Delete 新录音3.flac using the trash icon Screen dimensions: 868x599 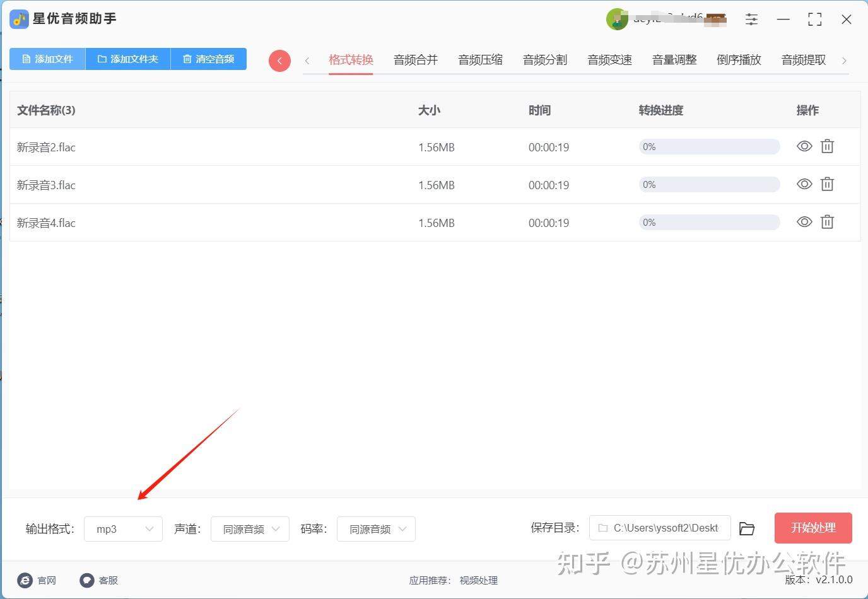pos(827,184)
